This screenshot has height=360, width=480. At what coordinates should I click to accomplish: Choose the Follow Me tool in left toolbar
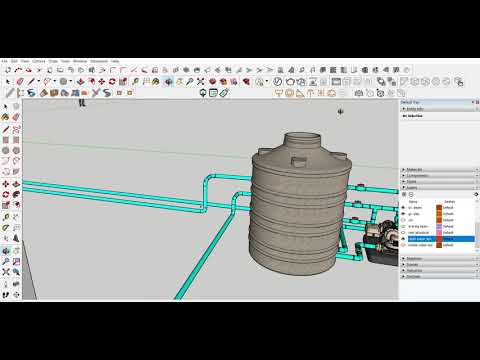click(16, 195)
